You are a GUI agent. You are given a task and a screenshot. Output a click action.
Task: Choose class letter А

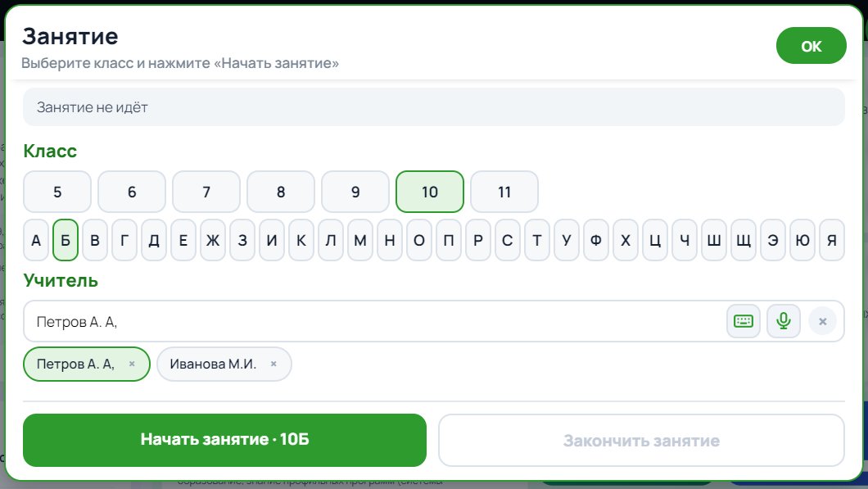pos(36,240)
